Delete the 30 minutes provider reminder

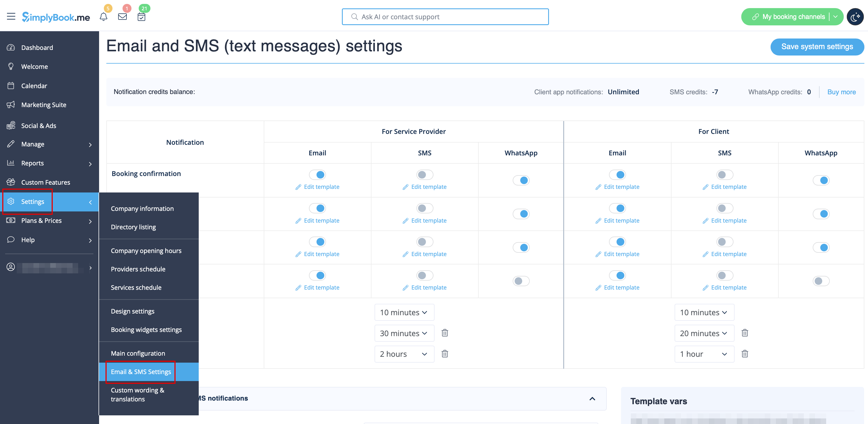tap(445, 333)
